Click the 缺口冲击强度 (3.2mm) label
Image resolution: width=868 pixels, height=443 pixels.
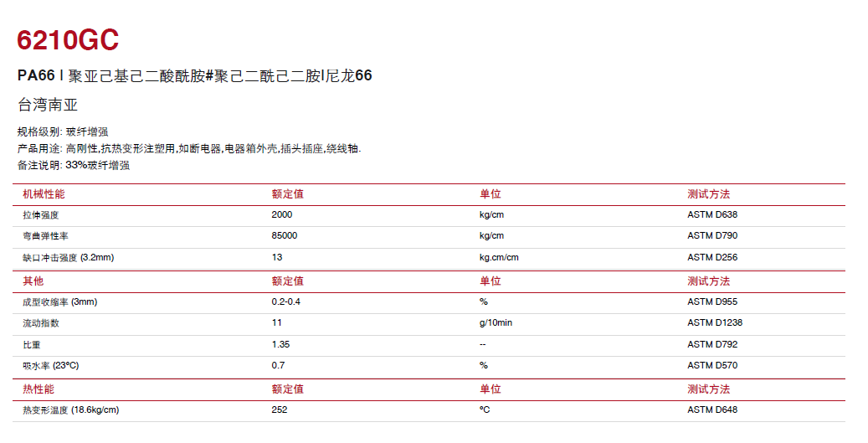68,257
